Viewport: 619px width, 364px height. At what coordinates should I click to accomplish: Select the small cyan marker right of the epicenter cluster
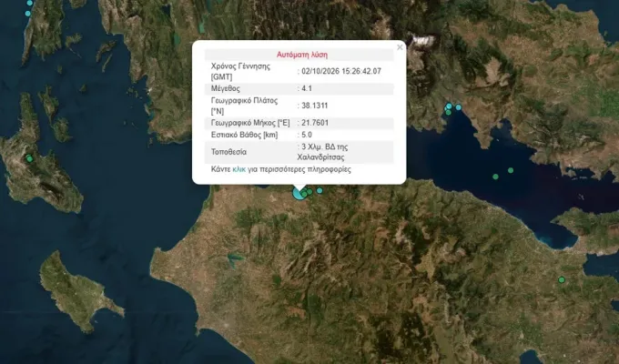point(320,190)
